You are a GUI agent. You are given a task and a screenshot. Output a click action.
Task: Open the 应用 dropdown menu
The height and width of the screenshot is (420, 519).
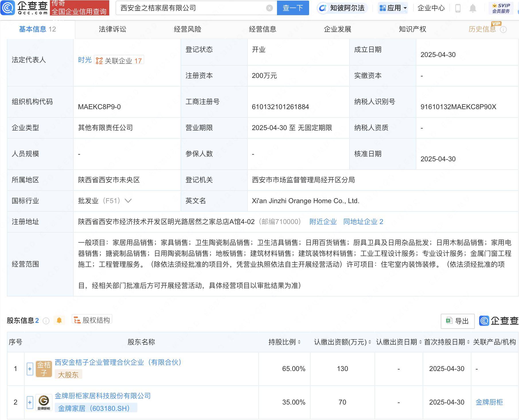393,8
